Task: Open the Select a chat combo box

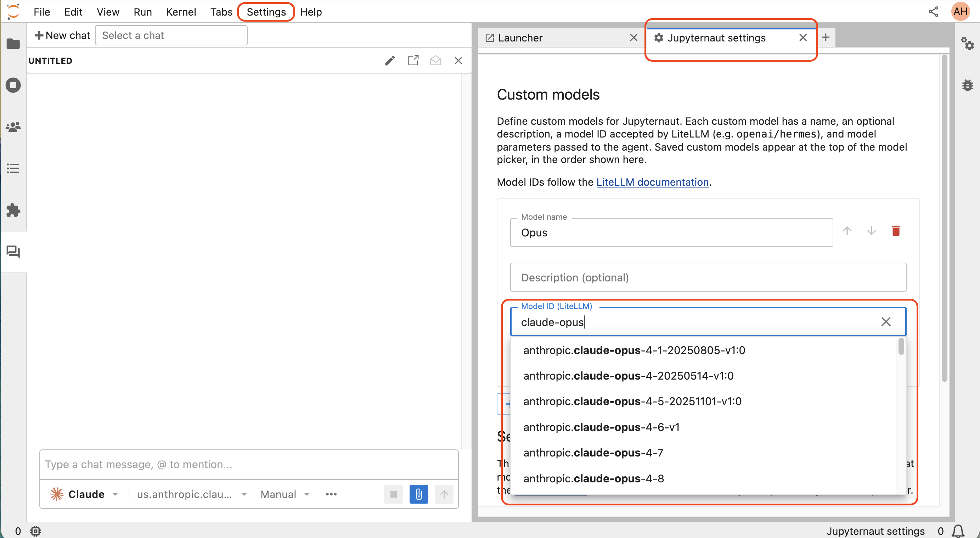Action: click(x=171, y=35)
